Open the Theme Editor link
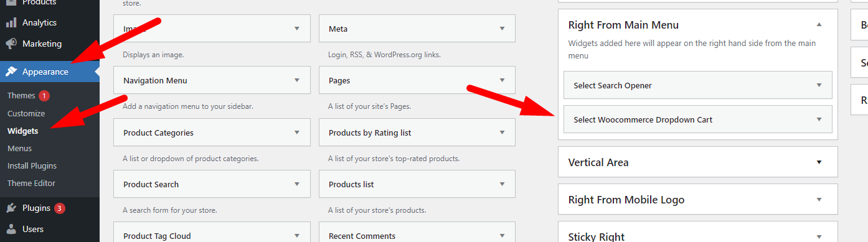This screenshot has width=868, height=242. point(31,183)
